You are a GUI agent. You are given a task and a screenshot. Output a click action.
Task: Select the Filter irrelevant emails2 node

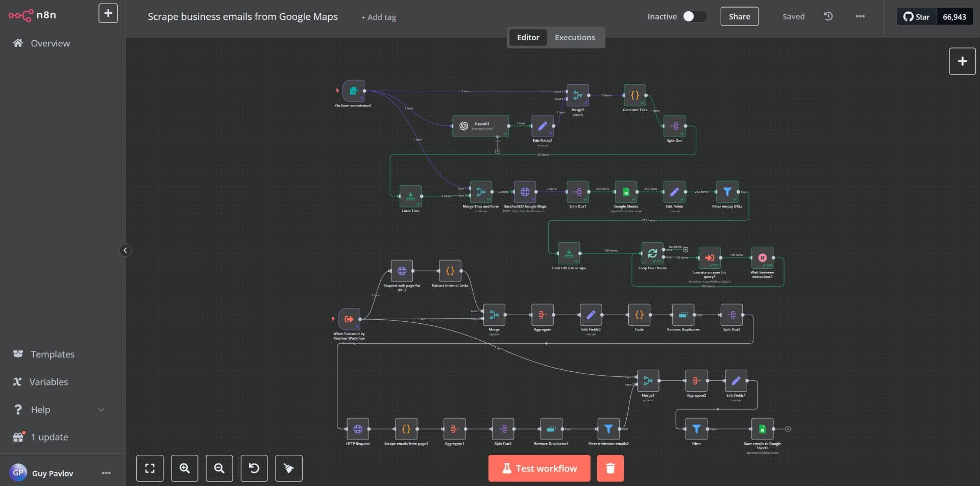pos(608,429)
